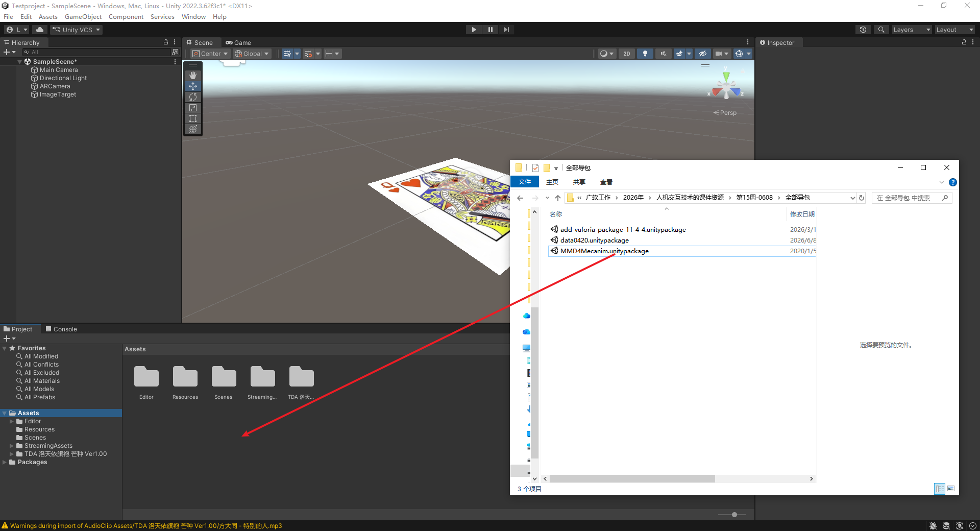Screen dimensions: 980x531
Task: Select data0420.unitypackage in Explorer
Action: 594,240
